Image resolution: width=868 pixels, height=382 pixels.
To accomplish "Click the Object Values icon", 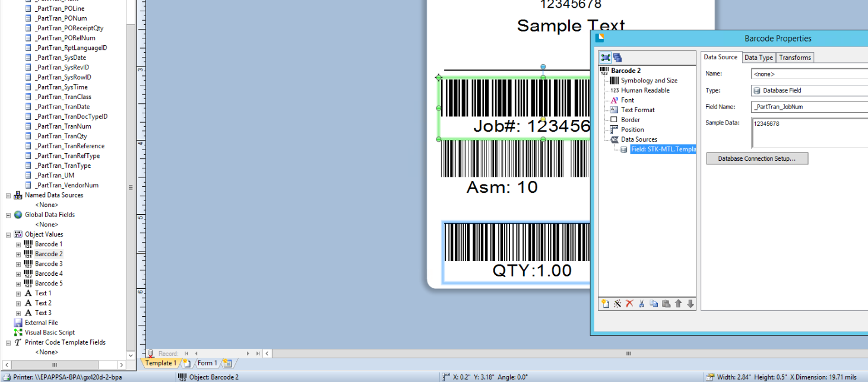I will pyautogui.click(x=18, y=234).
